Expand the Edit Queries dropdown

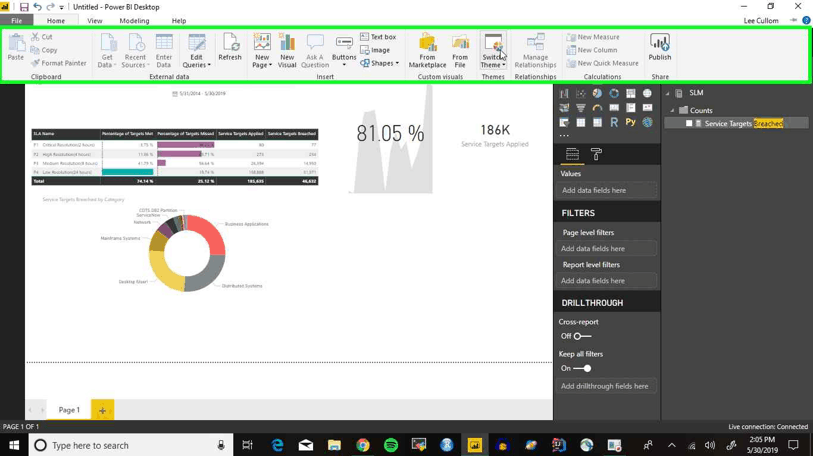point(196,50)
